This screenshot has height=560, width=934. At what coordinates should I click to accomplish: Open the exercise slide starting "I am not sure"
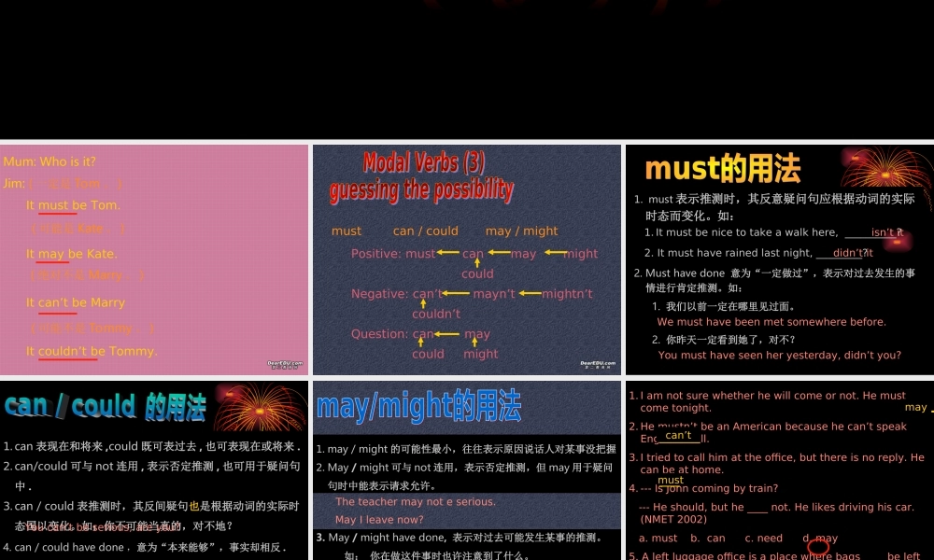(x=780, y=470)
